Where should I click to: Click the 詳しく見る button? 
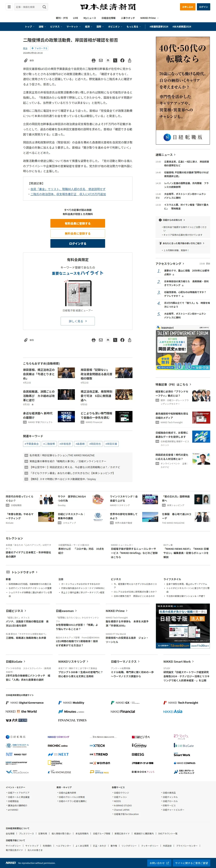tap(78, 321)
